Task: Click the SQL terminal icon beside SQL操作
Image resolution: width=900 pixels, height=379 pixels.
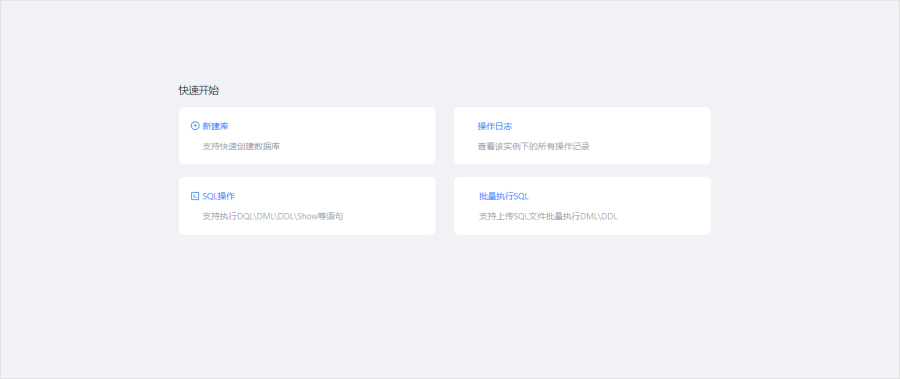Action: point(195,196)
